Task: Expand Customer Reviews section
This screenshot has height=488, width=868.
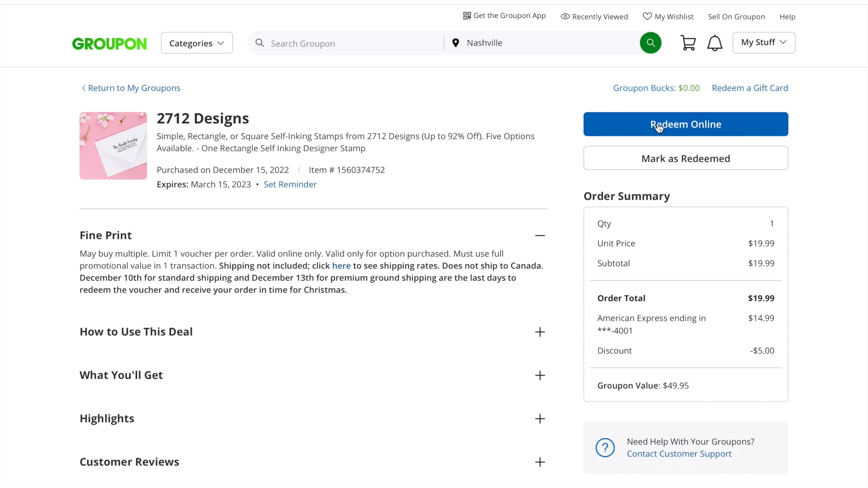Action: pos(540,462)
